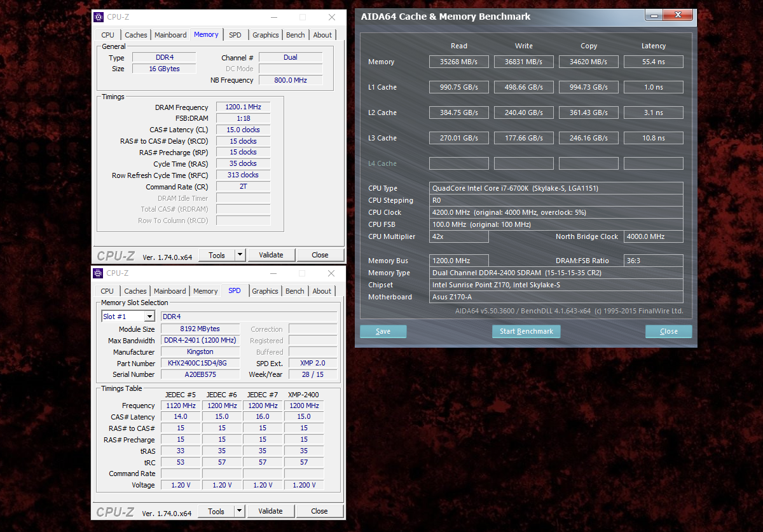This screenshot has width=763, height=532.
Task: Click the CPU-Z icon in the SPD window title bar
Action: 97,273
